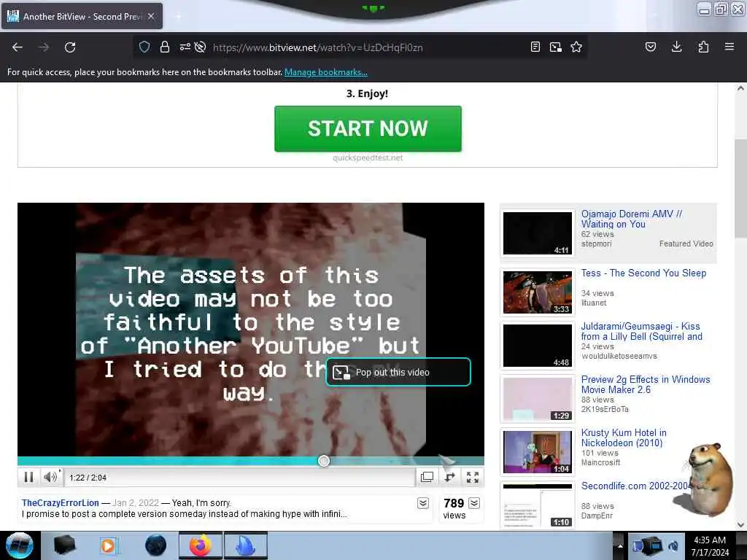Image resolution: width=747 pixels, height=560 pixels.
Task: Open Ojamajo Doremi AMV video link
Action: click(631, 219)
